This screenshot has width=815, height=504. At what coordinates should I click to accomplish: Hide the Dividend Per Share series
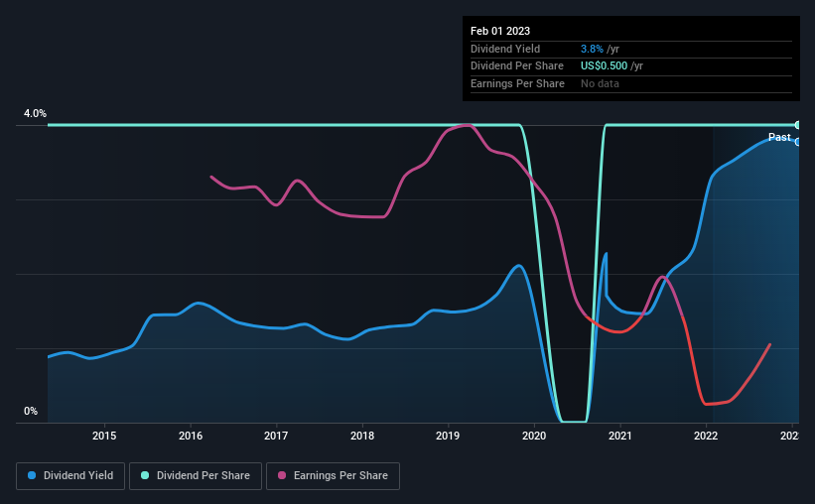point(203,476)
